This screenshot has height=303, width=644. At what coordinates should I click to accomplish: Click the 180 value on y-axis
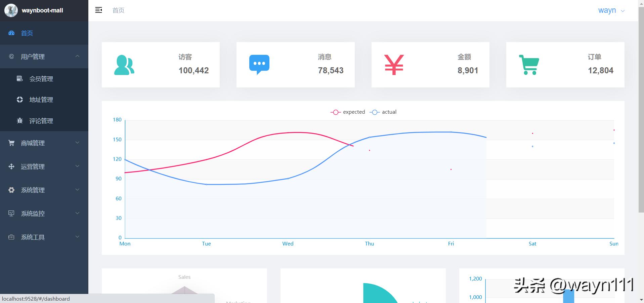coord(117,120)
